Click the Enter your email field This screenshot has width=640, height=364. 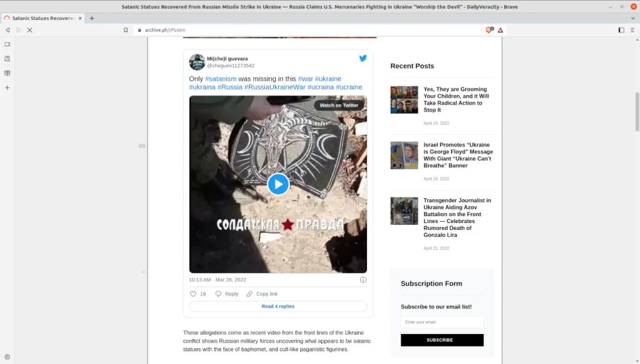click(442, 322)
